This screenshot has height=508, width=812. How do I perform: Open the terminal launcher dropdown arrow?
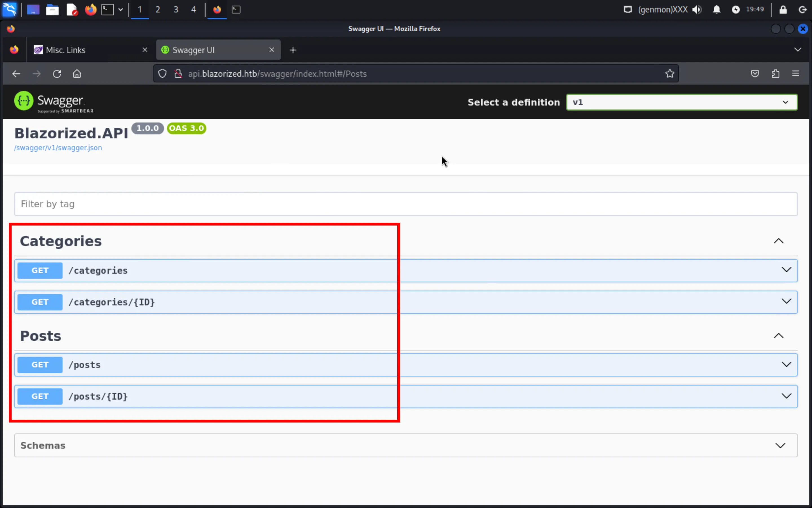coord(120,10)
